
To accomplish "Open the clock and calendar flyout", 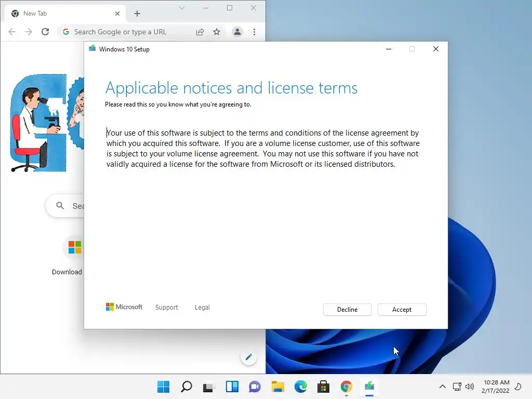I will (x=495, y=387).
